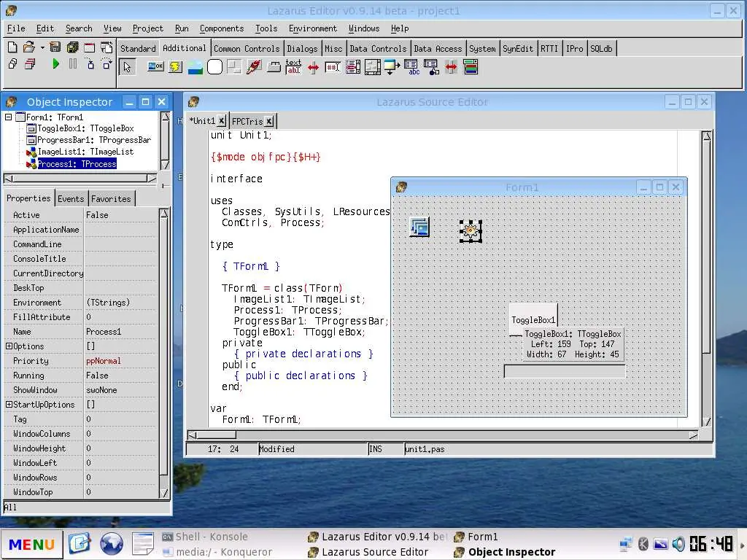The width and height of the screenshot is (747, 560).
Task: Click the Pause debugger icon
Action: 73,64
